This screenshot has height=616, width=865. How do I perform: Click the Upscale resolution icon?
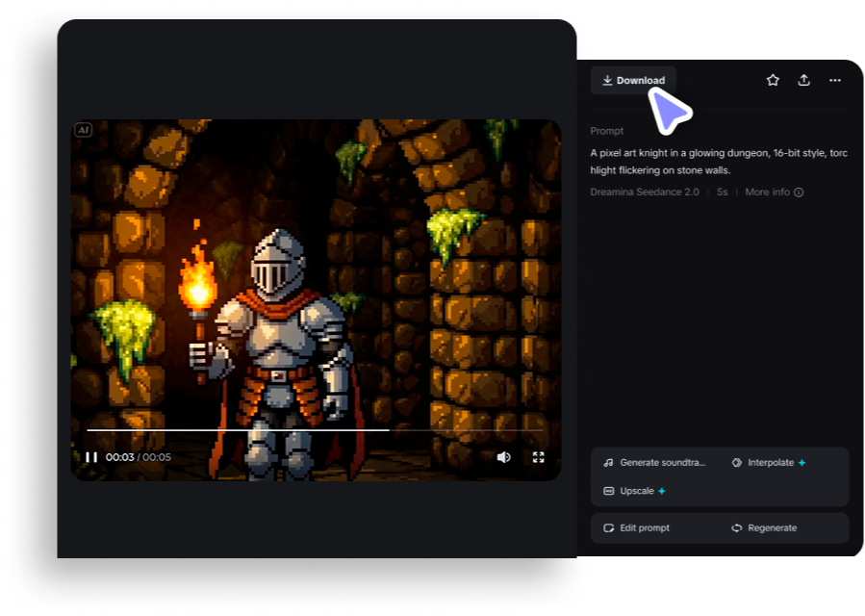[x=608, y=491]
